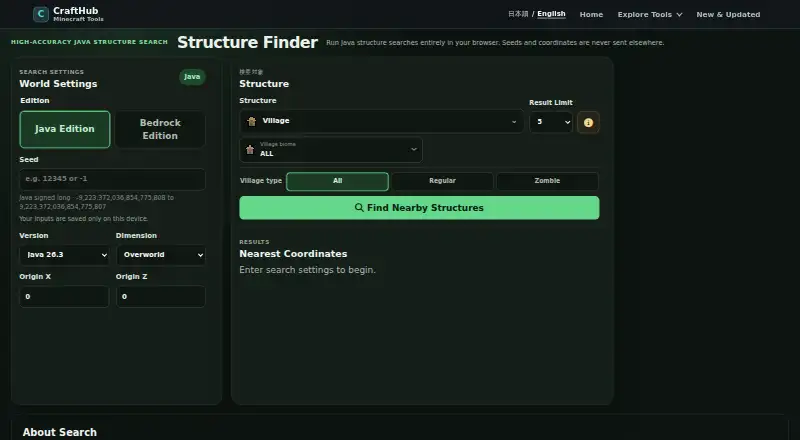
Task: Open the Version dropdown Java 26.3
Action: (64, 255)
